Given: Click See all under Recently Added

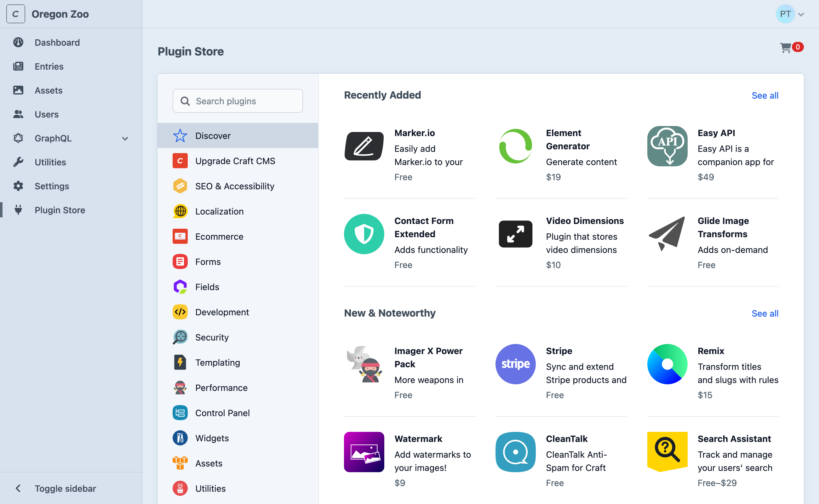Looking at the screenshot, I should point(764,95).
